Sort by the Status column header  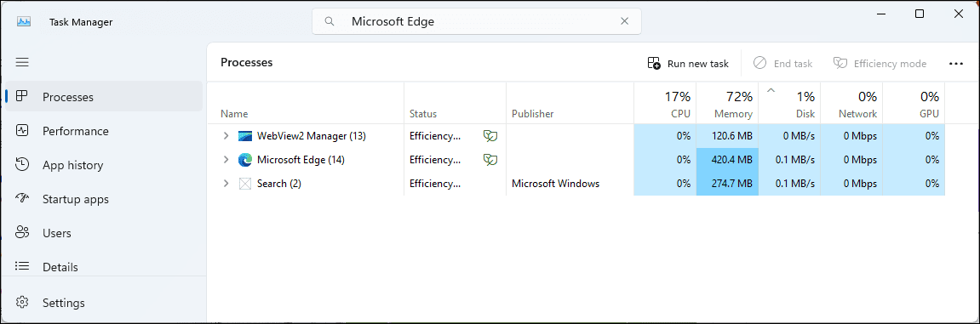click(455, 103)
